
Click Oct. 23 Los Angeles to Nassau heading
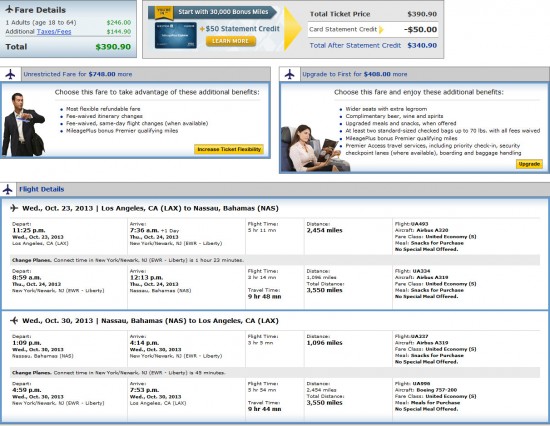click(150, 208)
